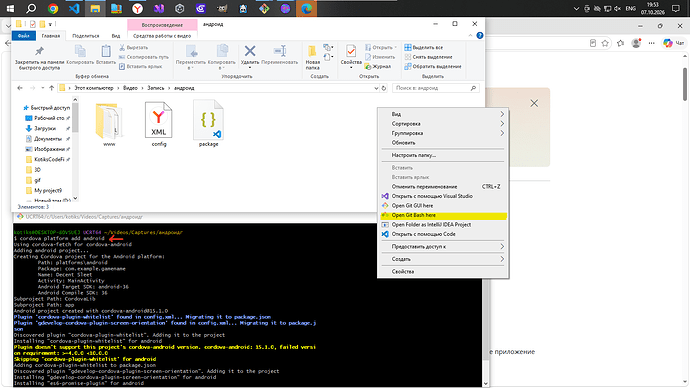690x388 pixels.
Task: Click the search field Поиск в: андроид
Action: point(435,88)
